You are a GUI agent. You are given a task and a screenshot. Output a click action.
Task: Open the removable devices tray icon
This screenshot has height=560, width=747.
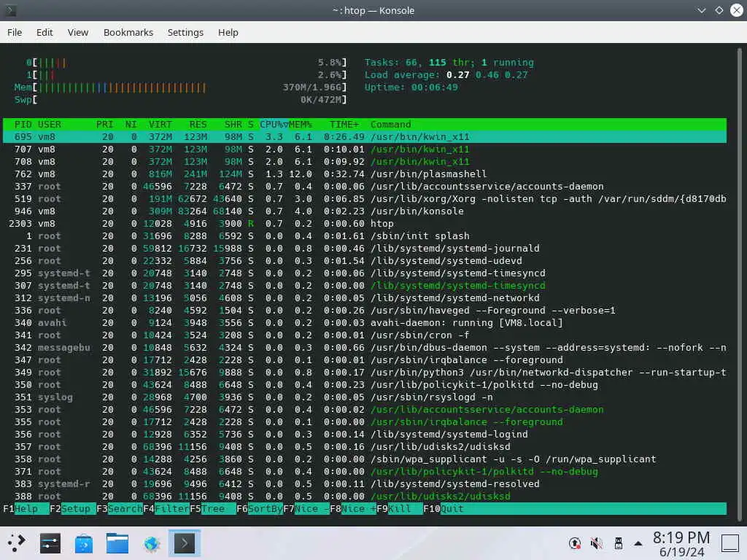(x=619, y=543)
